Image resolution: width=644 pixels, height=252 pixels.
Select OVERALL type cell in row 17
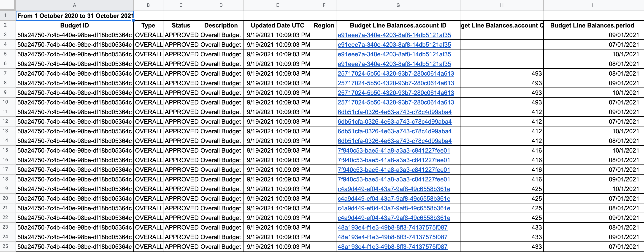click(148, 170)
